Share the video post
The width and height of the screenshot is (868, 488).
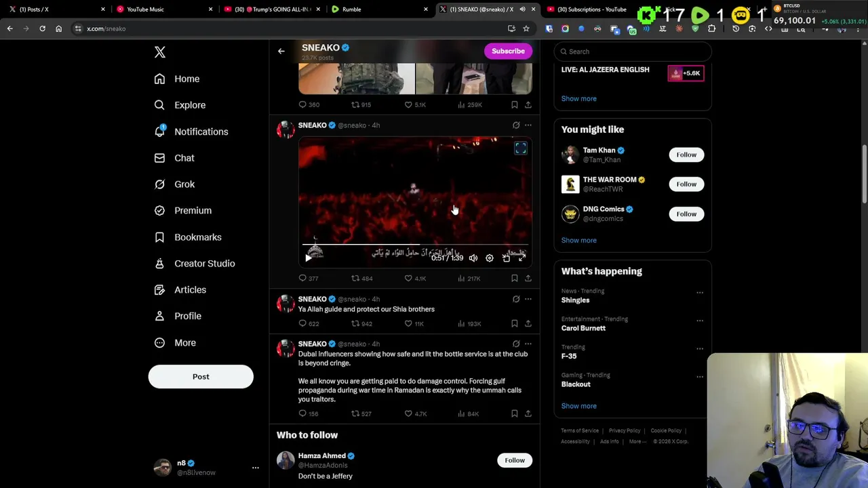pos(528,279)
